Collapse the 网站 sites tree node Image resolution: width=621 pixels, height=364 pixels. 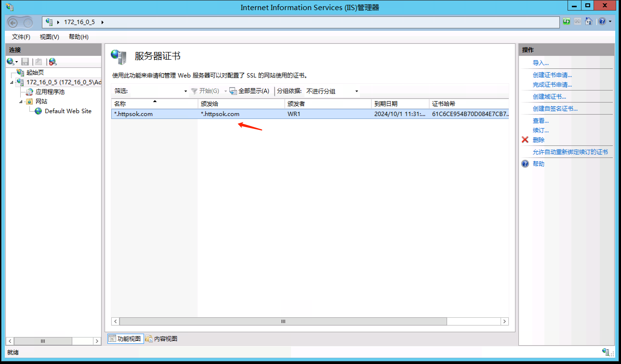click(x=21, y=101)
